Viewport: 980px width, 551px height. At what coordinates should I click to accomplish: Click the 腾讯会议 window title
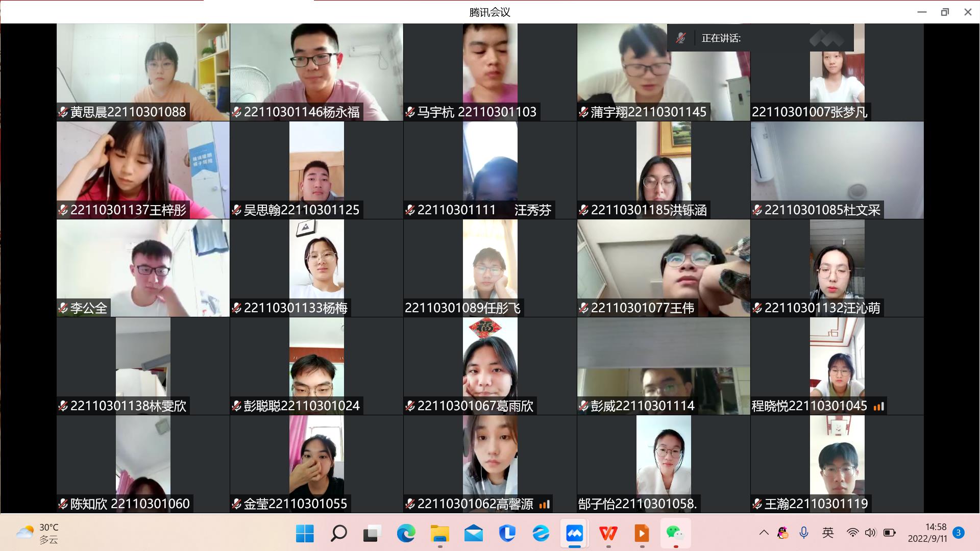(x=489, y=12)
